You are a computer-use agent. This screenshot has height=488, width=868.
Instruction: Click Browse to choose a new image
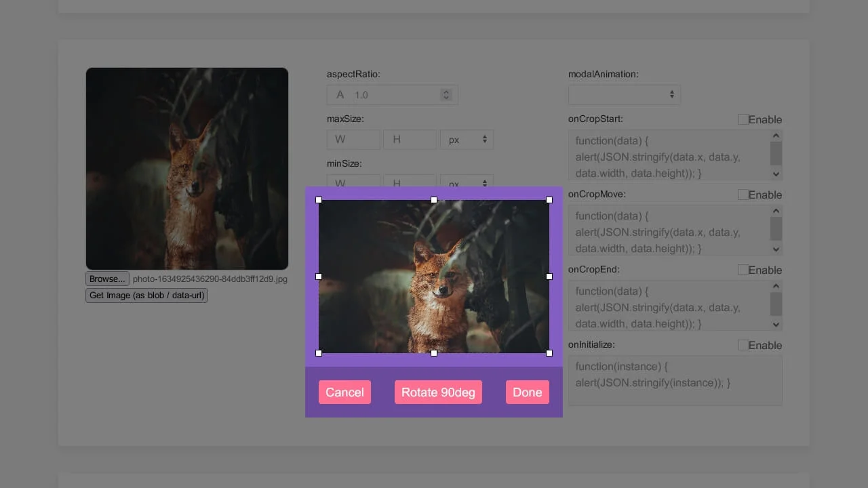(106, 279)
